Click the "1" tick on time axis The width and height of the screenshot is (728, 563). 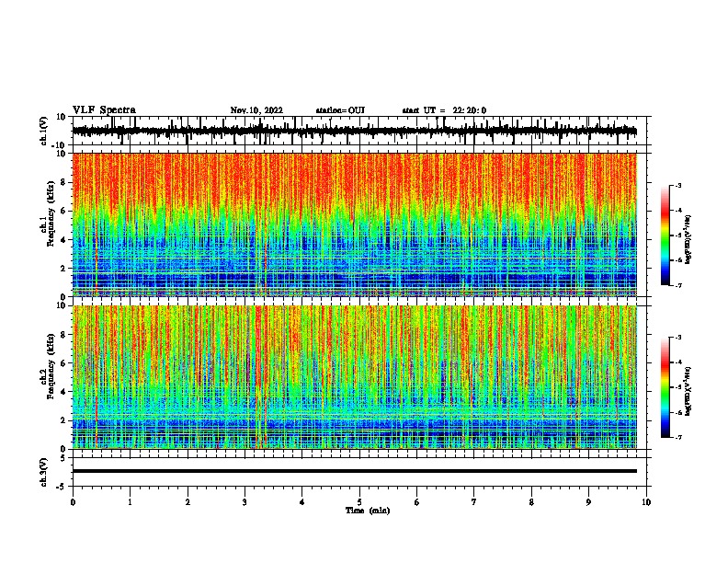pos(130,502)
